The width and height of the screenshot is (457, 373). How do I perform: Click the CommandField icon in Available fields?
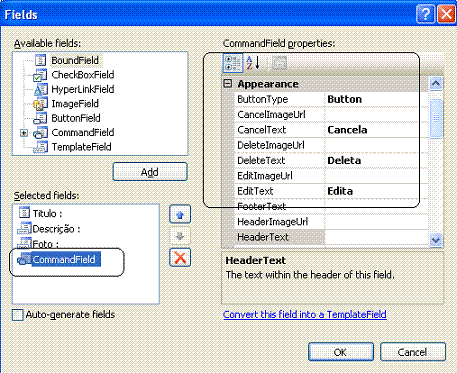pyautogui.click(x=40, y=133)
